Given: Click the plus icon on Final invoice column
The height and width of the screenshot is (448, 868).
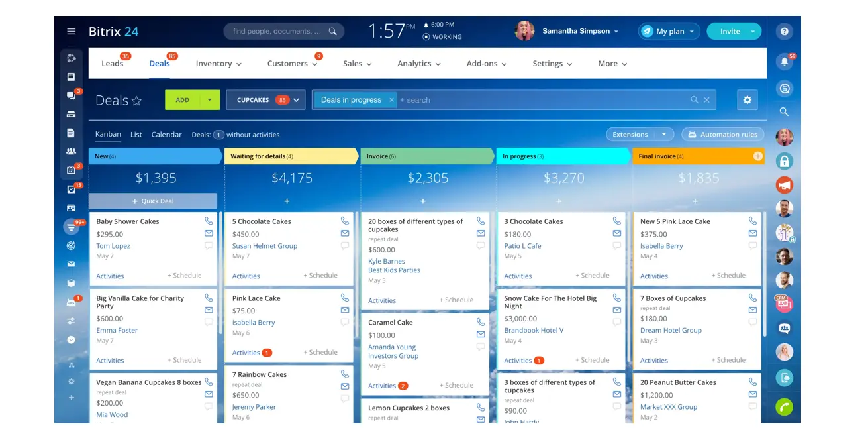Looking at the screenshot, I should coord(757,156).
